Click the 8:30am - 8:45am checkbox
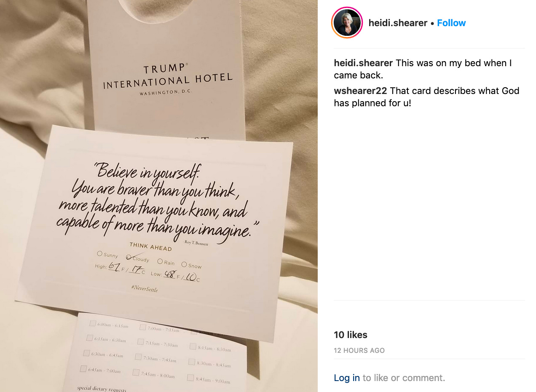536x392 pixels. 192,362
